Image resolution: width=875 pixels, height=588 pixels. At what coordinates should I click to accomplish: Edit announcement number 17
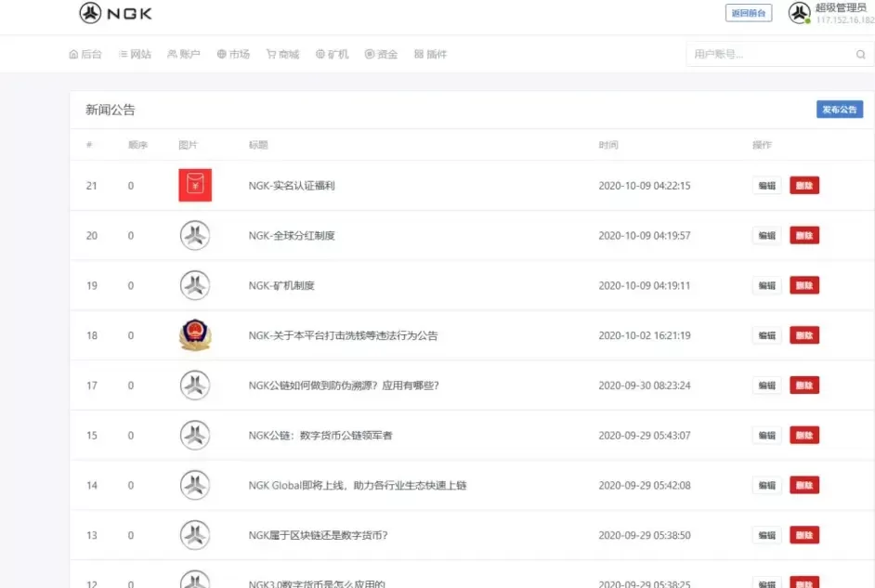coord(766,385)
